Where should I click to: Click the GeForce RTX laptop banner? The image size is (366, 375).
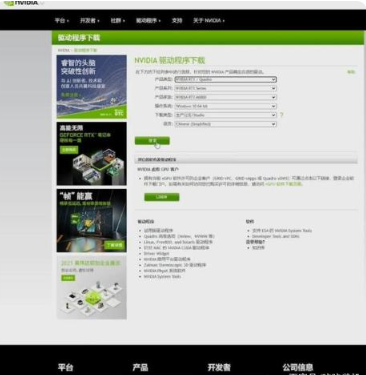pos(92,154)
